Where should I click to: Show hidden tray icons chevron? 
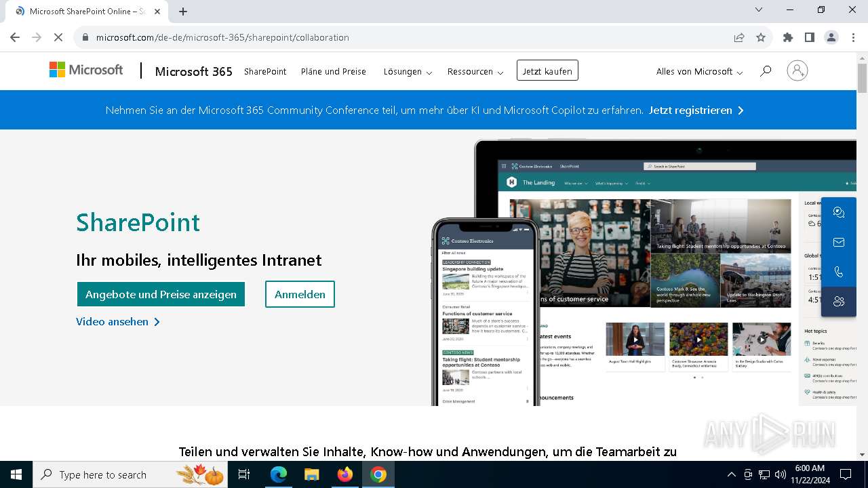point(731,474)
